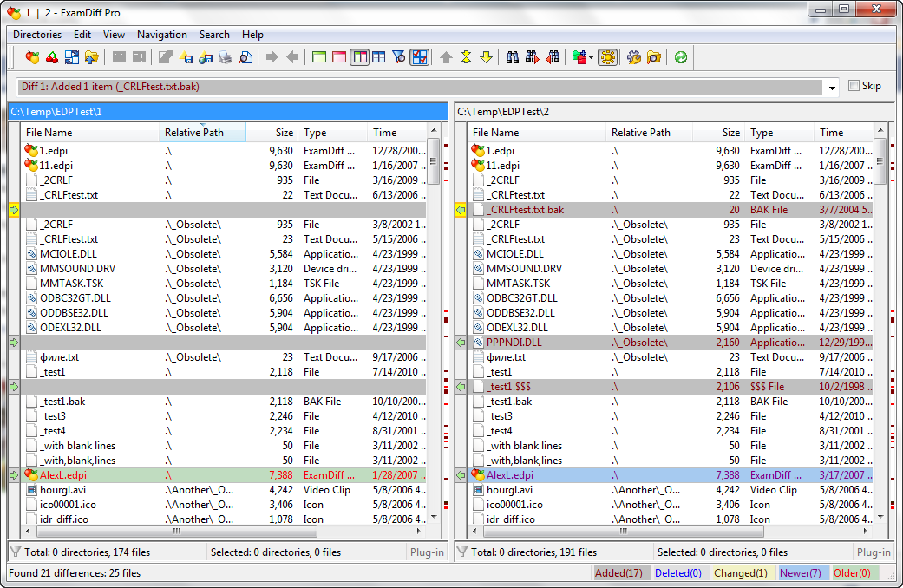
Task: Click the left pane horizontal scrollbar thumb
Action: tap(176, 531)
